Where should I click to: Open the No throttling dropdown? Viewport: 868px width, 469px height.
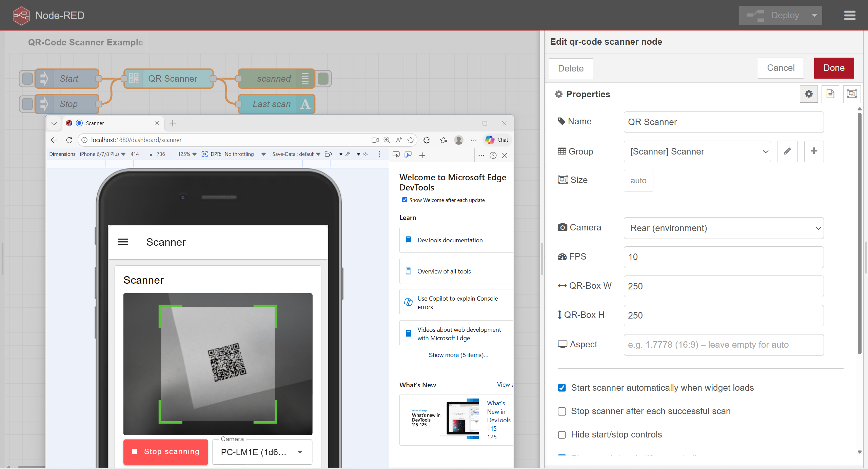click(245, 154)
